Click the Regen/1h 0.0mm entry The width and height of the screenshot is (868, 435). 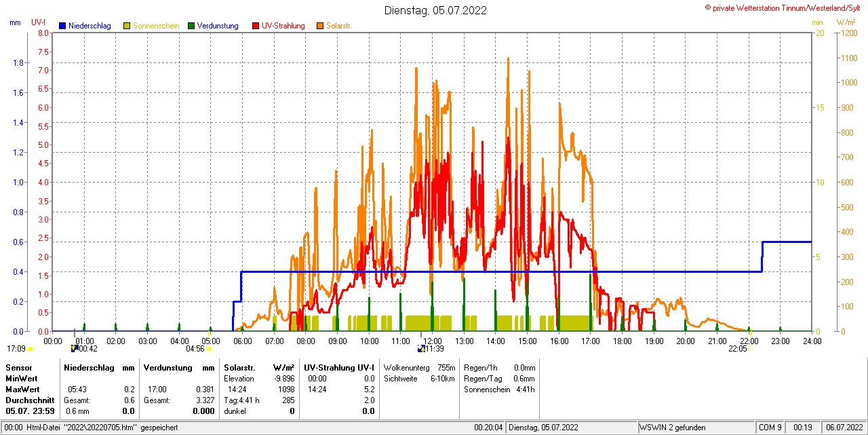499,367
